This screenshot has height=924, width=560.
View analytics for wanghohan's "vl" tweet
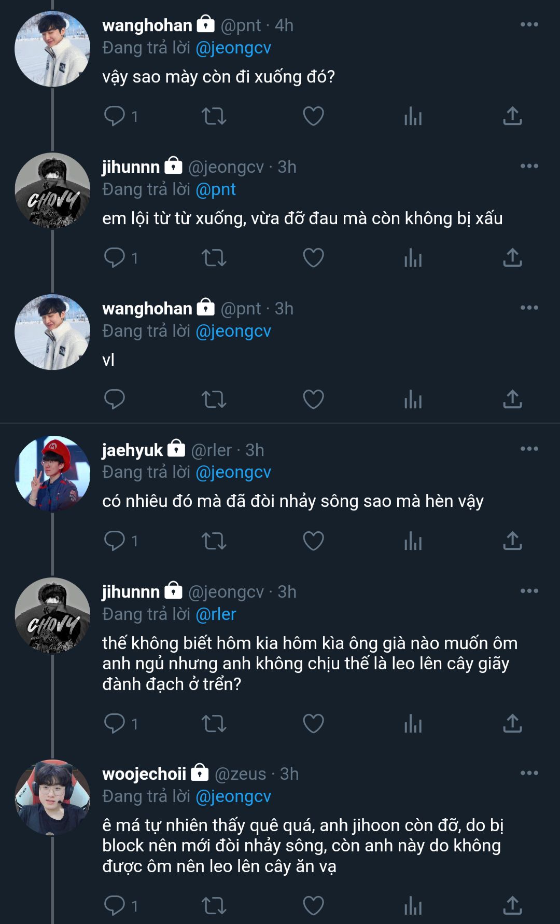[413, 399]
